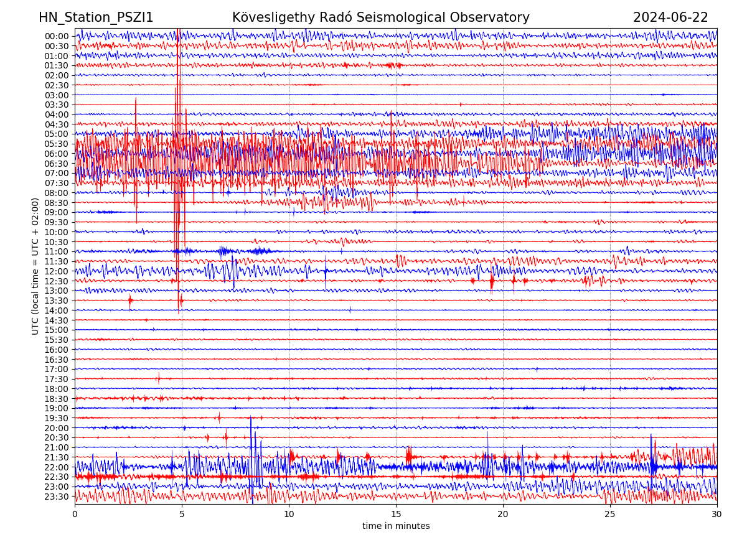
Task: Click the 0 minute x-axis tick
Action: pos(75,515)
